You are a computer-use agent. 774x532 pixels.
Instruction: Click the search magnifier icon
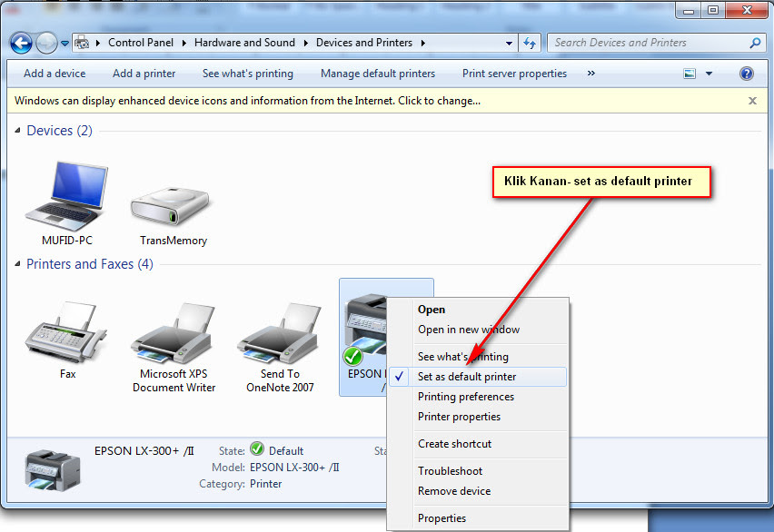point(755,43)
